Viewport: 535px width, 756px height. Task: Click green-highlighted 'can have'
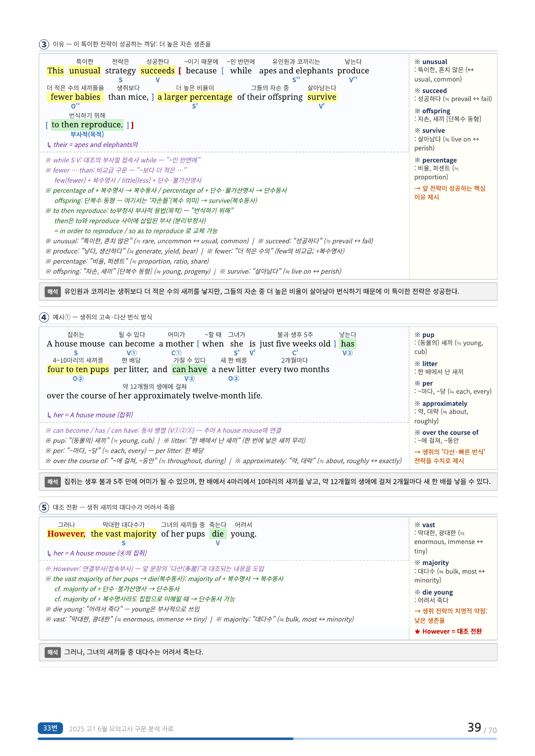point(190,369)
